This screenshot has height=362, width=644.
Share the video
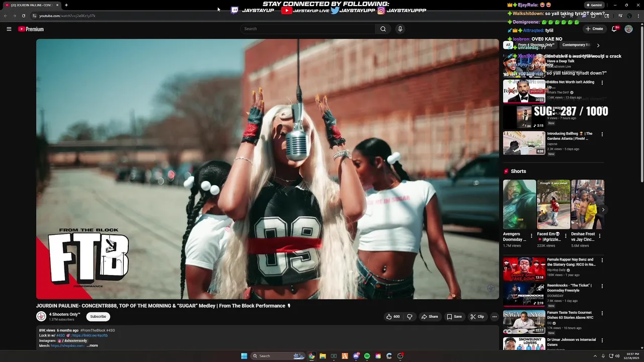(x=430, y=317)
